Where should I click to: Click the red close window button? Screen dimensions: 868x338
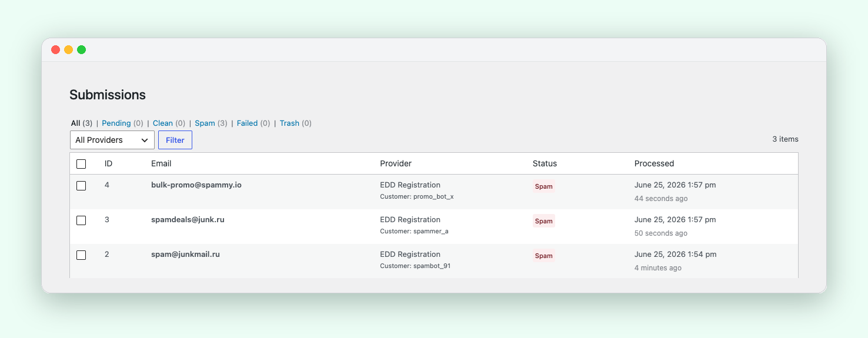56,50
